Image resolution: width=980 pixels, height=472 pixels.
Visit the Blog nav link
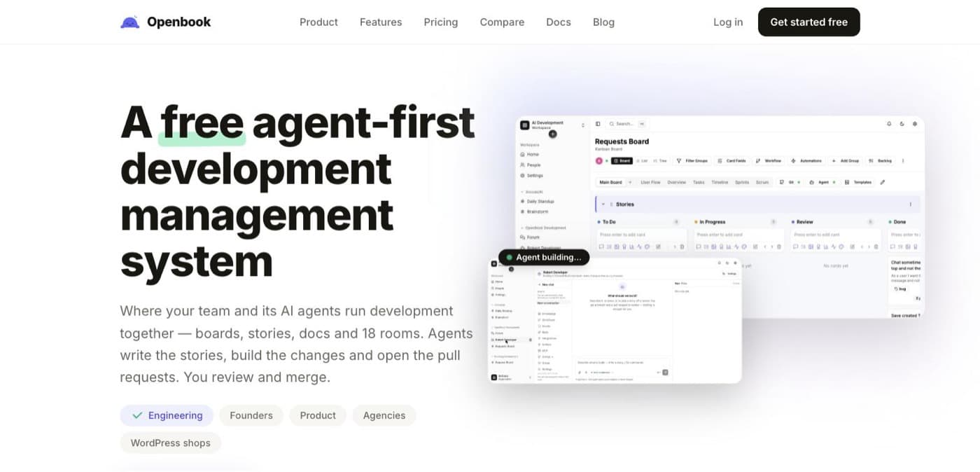(x=603, y=22)
